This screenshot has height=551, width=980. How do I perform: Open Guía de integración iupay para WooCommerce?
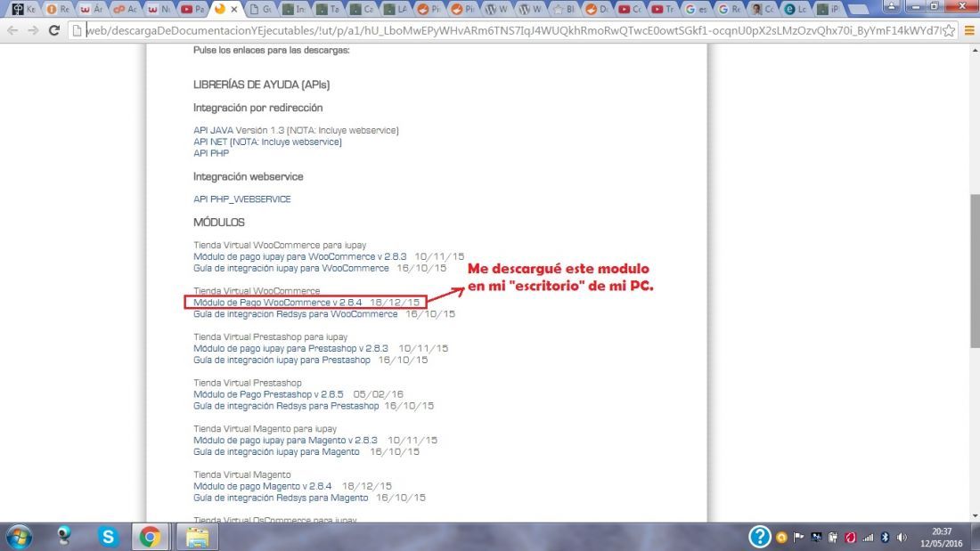(x=291, y=268)
